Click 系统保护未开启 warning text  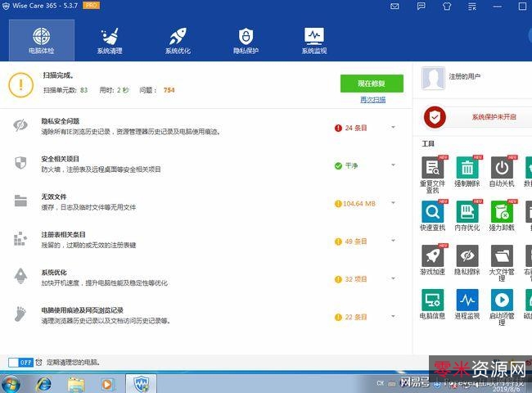494,117
